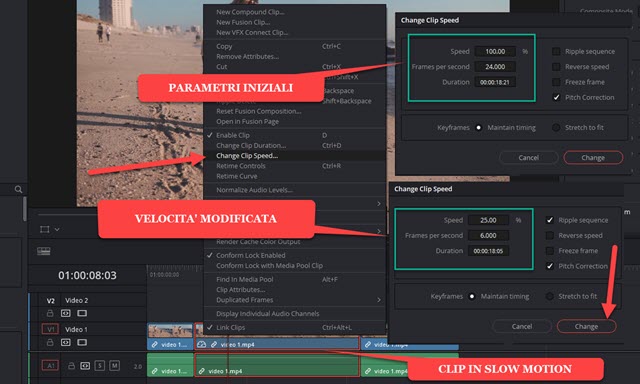This screenshot has width=640, height=384.
Task: Click Change button in the 25% speed dialog
Action: [587, 326]
